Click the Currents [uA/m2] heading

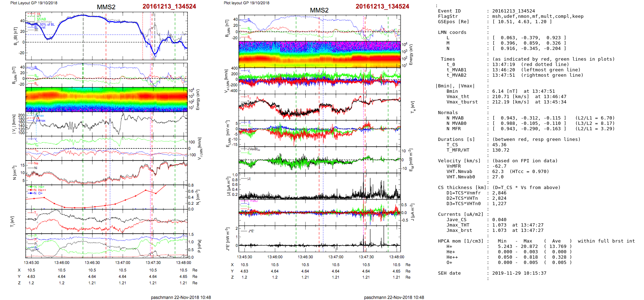[461, 214]
